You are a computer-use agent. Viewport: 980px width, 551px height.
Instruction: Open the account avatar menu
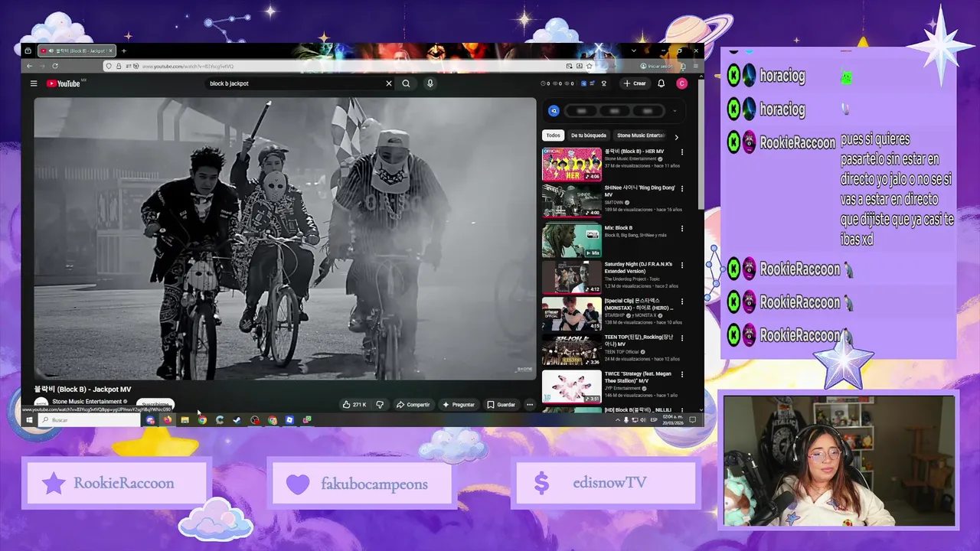682,83
